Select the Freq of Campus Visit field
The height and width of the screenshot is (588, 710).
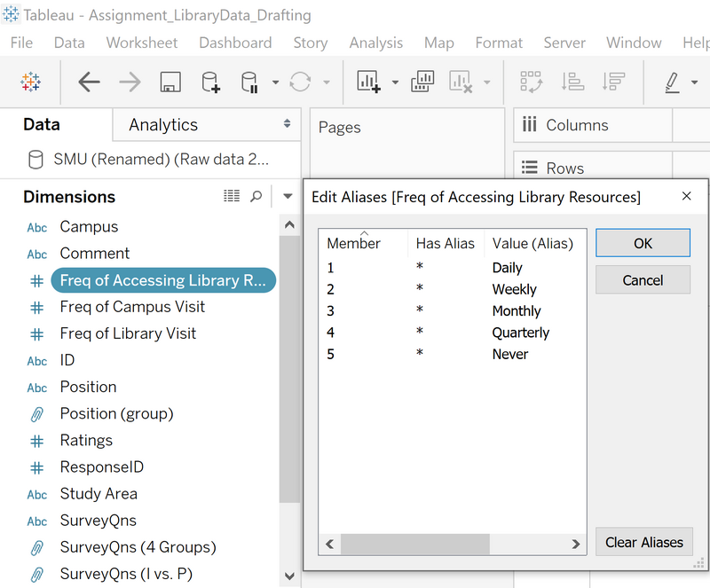(x=132, y=307)
